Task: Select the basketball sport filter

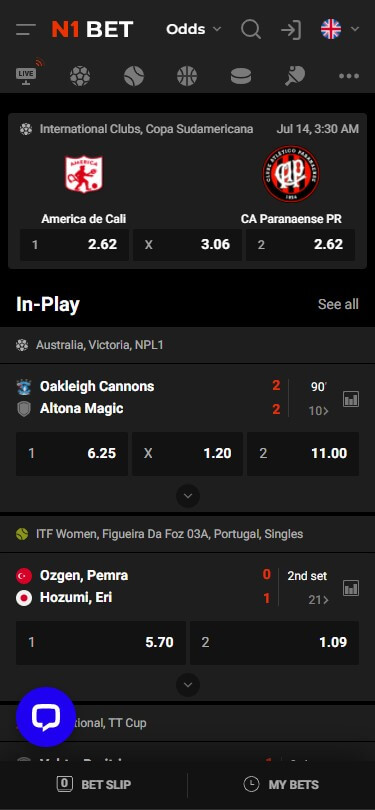Action: point(187,76)
